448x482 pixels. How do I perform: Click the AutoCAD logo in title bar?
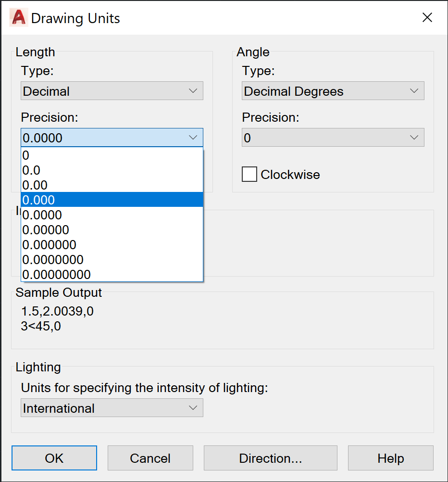19,17
